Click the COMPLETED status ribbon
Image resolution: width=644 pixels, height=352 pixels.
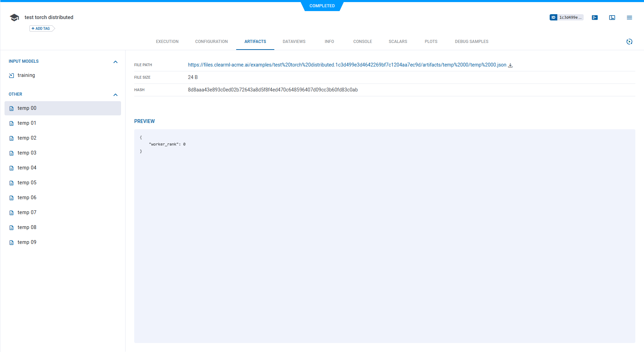coord(322,6)
